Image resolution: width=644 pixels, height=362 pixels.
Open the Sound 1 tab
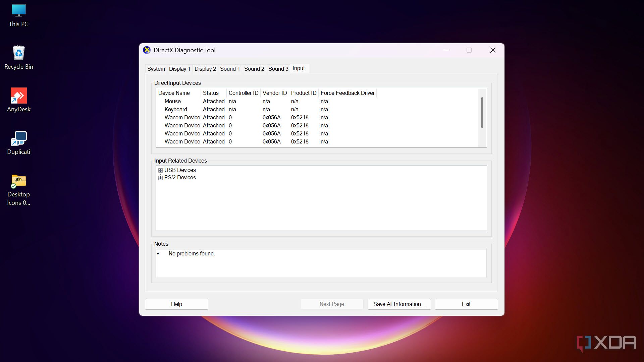tap(230, 69)
